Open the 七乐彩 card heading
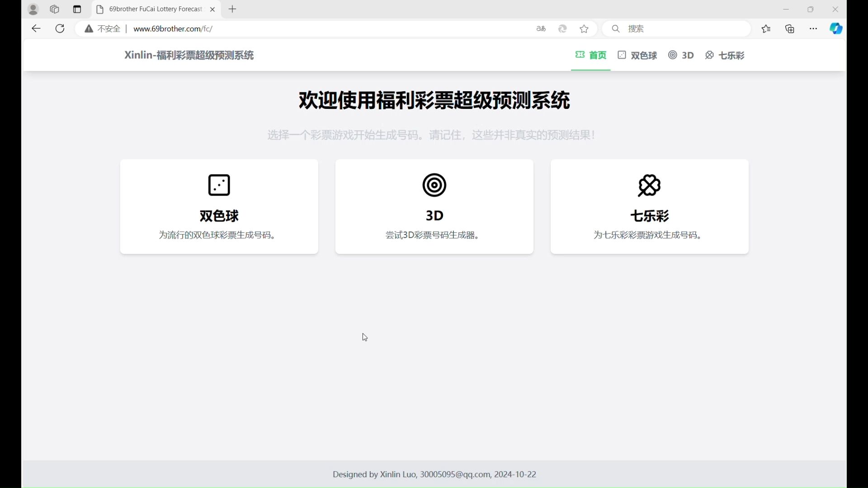The image size is (868, 488). 650,216
